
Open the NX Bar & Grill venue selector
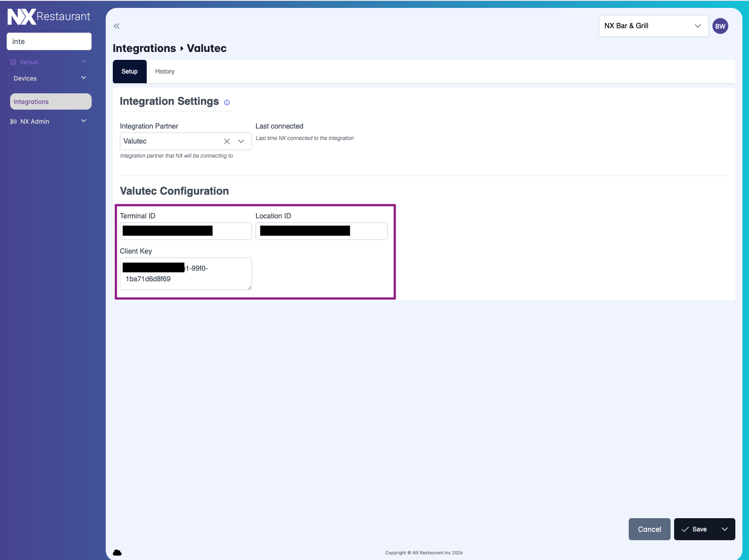click(653, 26)
